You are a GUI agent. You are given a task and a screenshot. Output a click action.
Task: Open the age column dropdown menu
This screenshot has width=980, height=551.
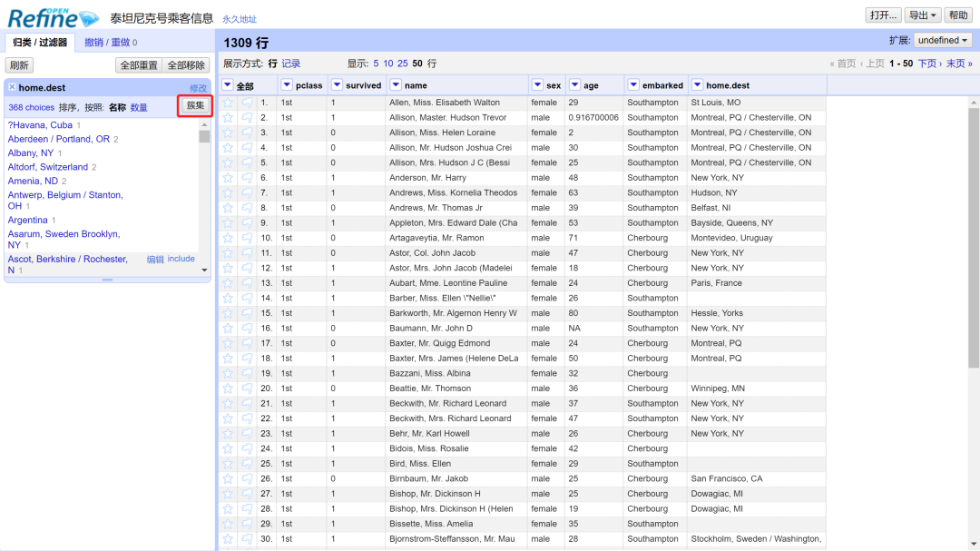(575, 85)
